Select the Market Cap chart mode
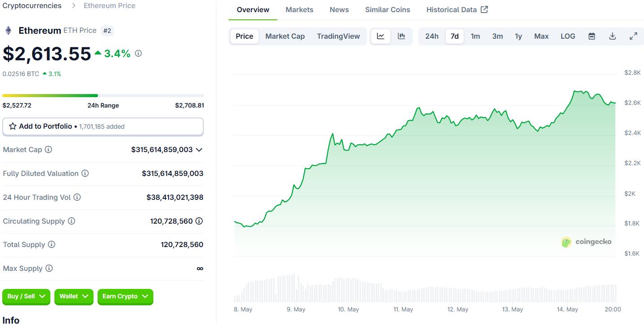This screenshot has width=644, height=324. (x=285, y=36)
